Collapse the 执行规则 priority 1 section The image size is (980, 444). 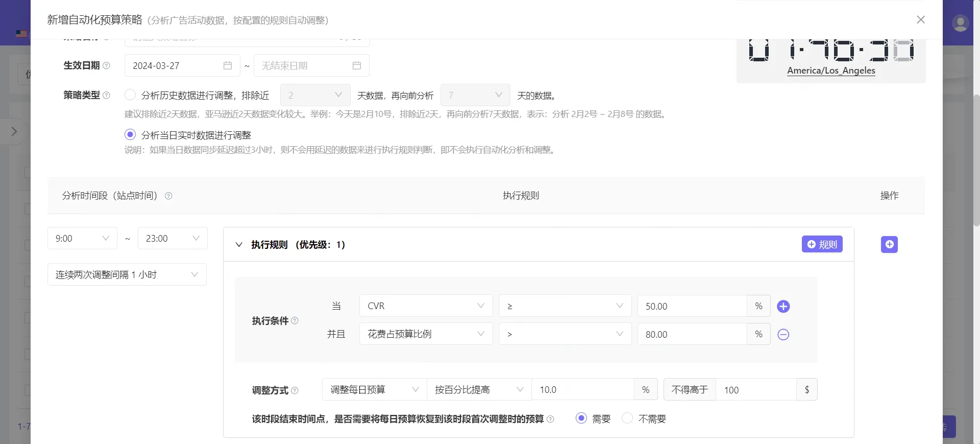point(239,245)
